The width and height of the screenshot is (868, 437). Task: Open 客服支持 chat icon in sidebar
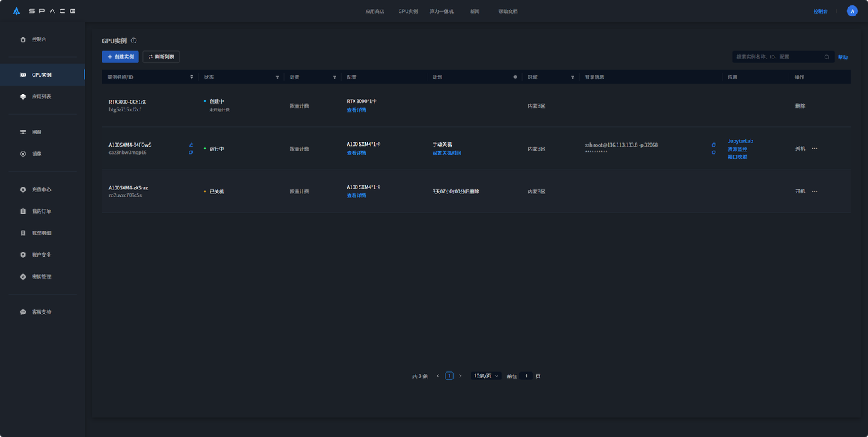point(23,312)
